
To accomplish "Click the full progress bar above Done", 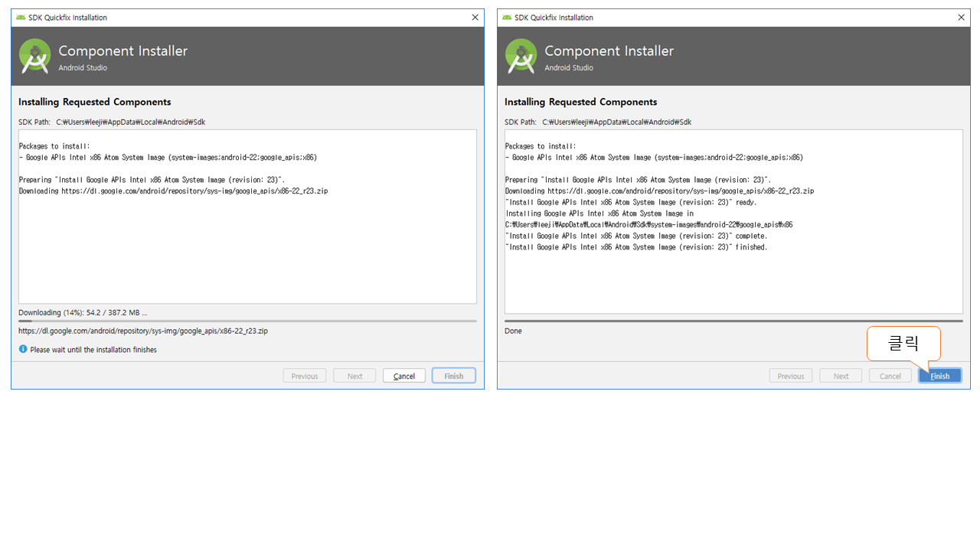I will click(733, 321).
